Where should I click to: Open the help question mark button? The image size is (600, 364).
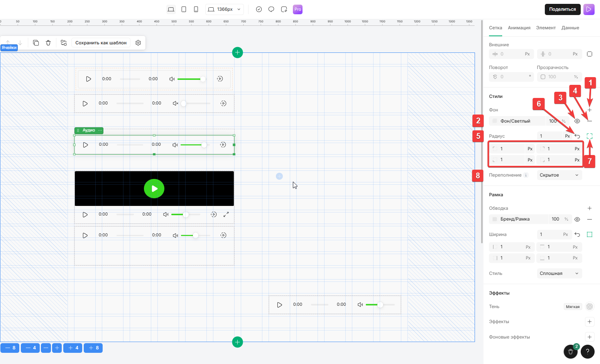pos(587,351)
